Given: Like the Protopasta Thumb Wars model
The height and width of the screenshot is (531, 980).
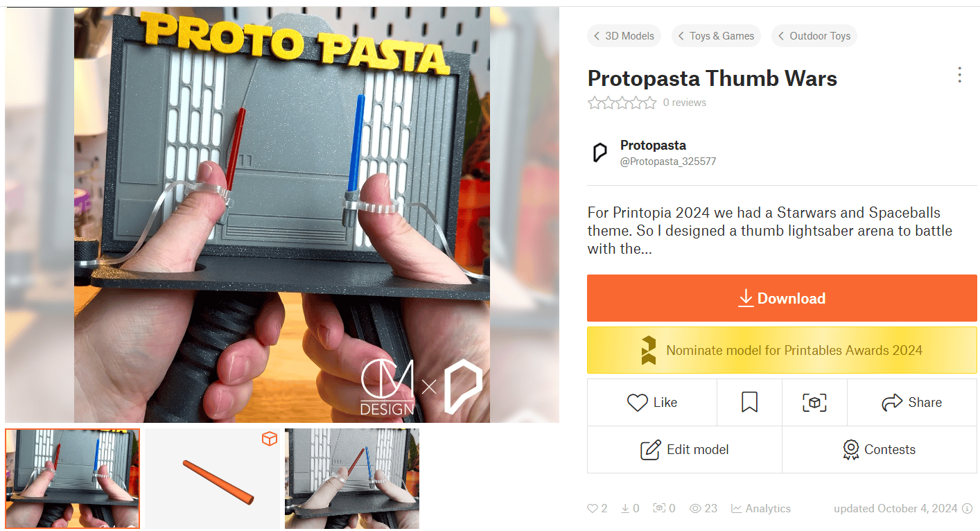Looking at the screenshot, I should pos(651,402).
